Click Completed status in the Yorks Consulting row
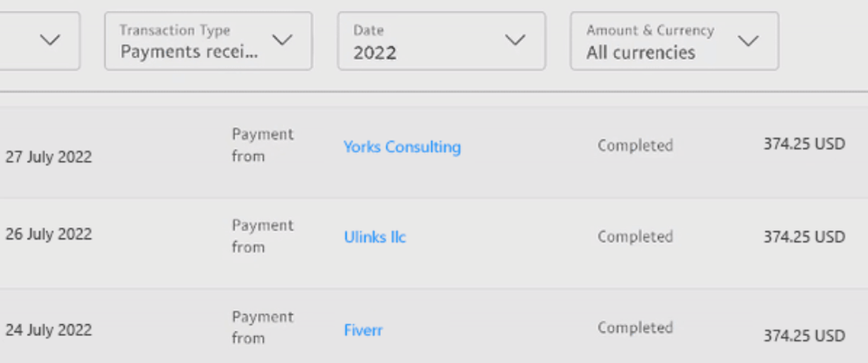868x363 pixels. click(635, 146)
